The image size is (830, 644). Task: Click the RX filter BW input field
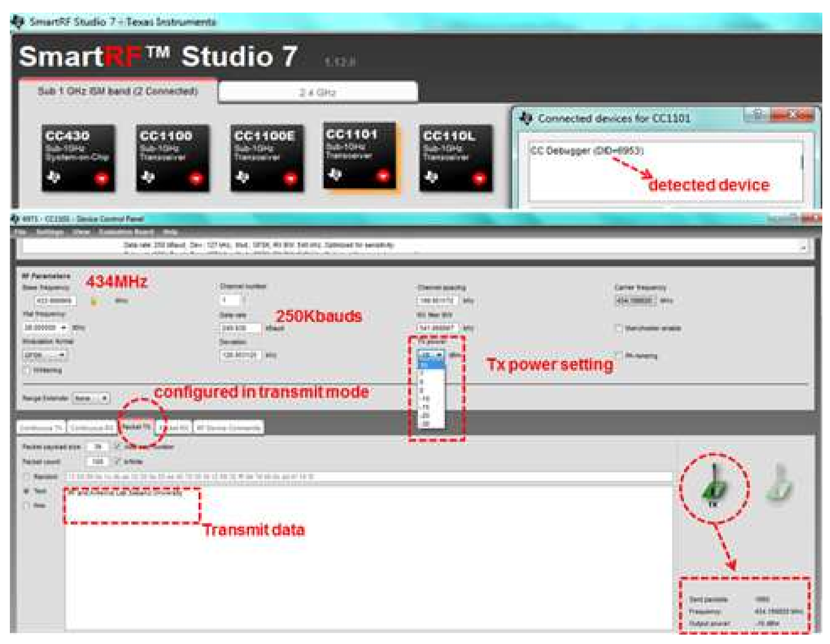pos(438,328)
